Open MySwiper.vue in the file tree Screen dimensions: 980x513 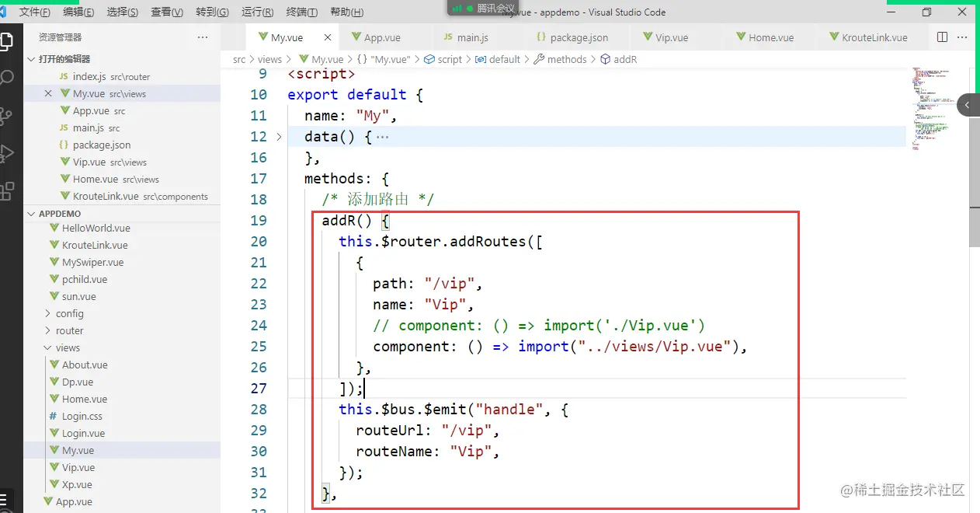click(122, 262)
